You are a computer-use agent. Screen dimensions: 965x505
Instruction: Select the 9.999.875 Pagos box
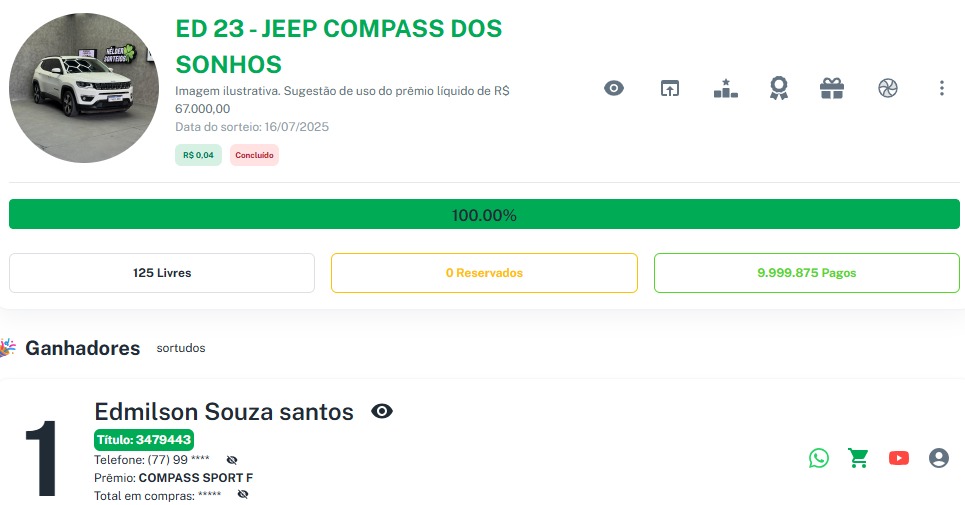tap(806, 273)
